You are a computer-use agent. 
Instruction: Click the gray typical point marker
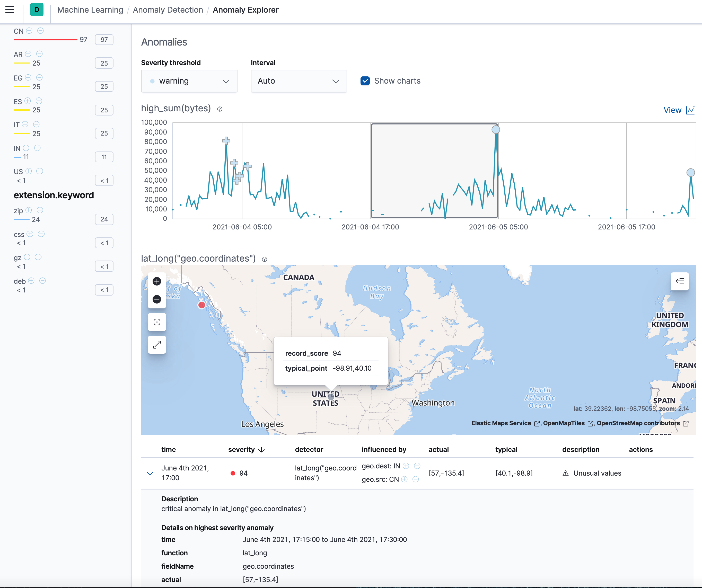coord(331,397)
